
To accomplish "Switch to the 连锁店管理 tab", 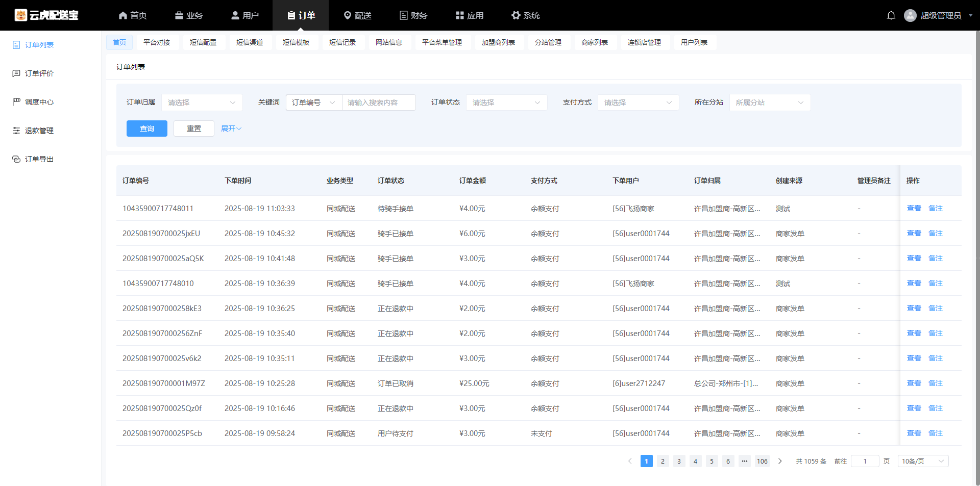I will click(644, 42).
